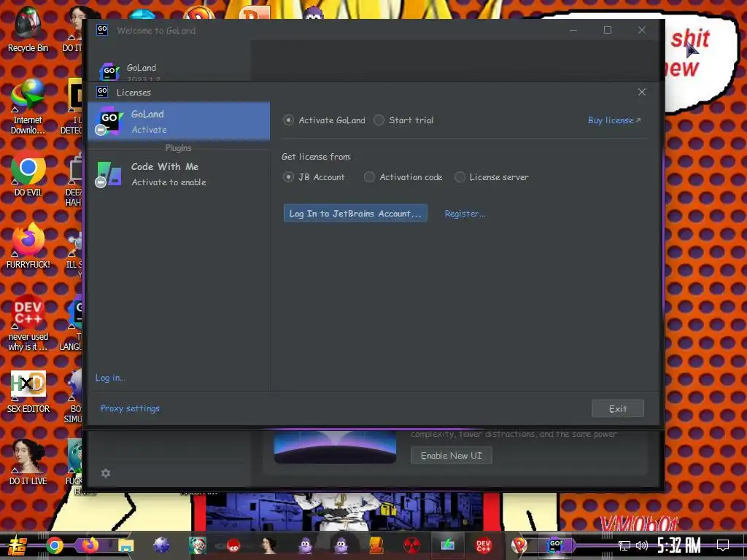Open the Recycle Bin desktop icon
Screen dimensions: 747x560
[28, 29]
